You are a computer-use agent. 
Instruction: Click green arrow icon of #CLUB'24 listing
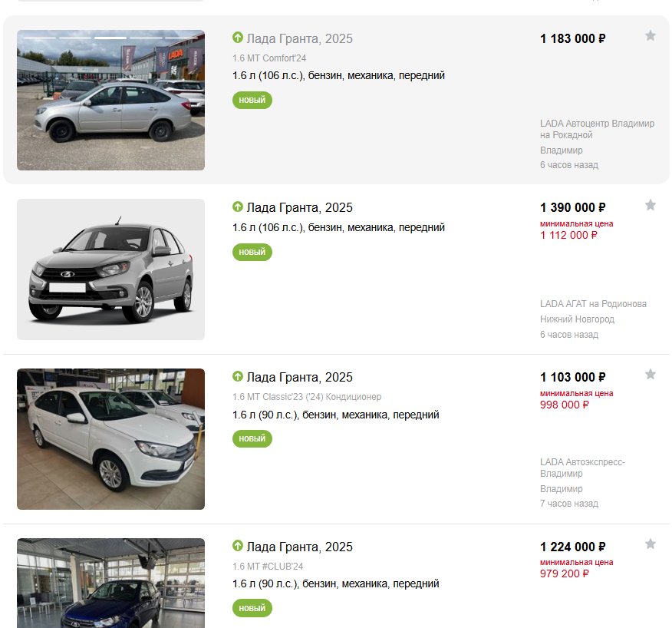click(238, 546)
